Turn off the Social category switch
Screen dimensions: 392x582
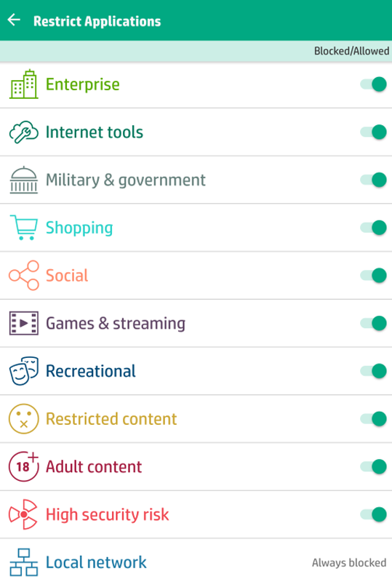point(373,276)
